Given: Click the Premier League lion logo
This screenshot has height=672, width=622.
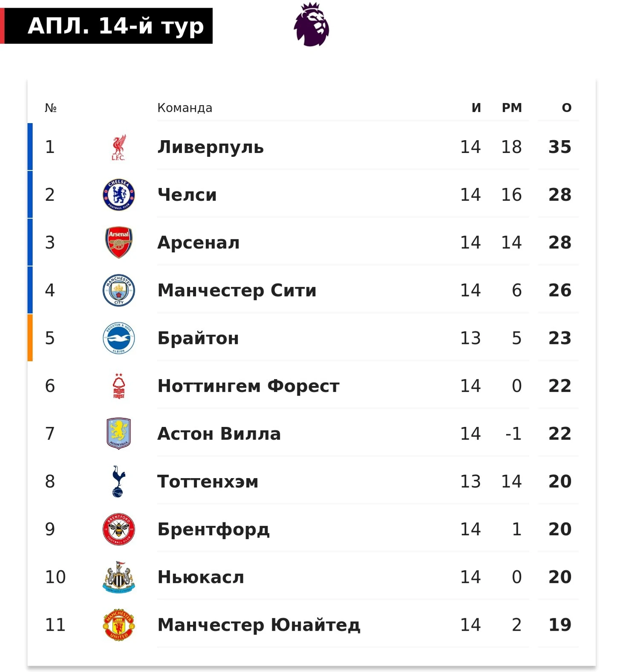Looking at the screenshot, I should (x=311, y=24).
